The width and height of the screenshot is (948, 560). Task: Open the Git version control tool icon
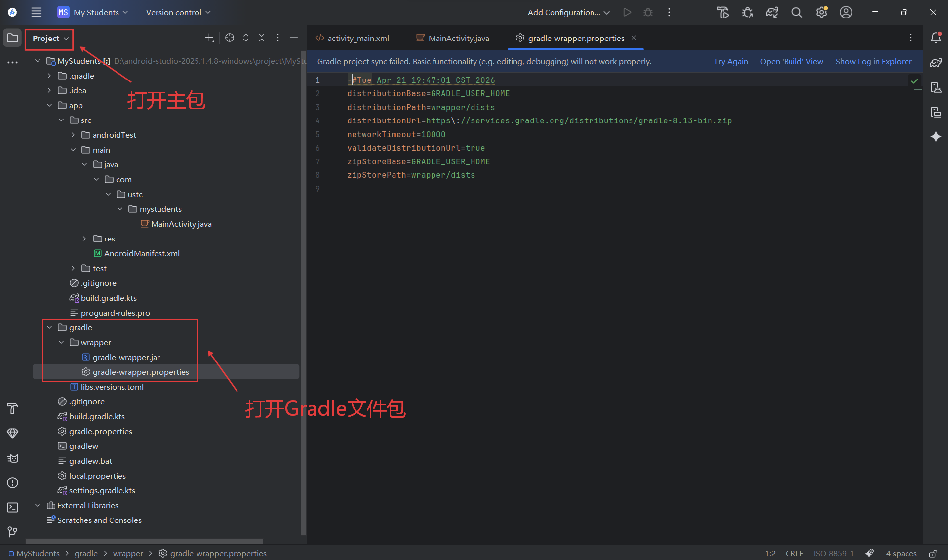[x=13, y=532]
